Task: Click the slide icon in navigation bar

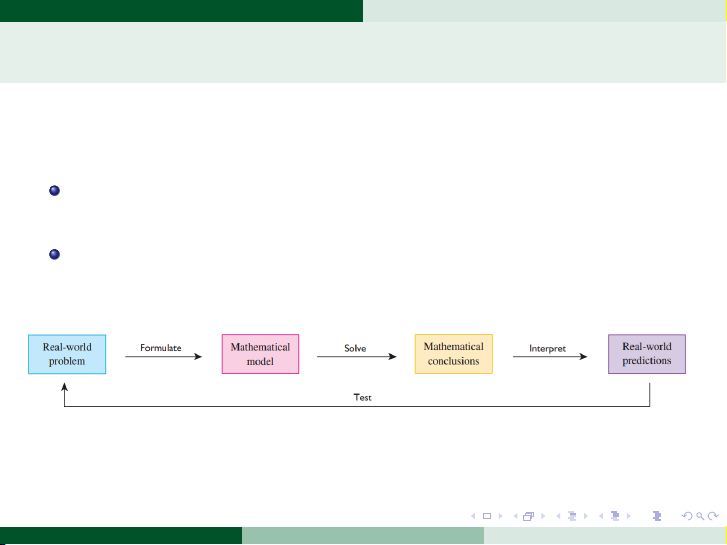Action: click(x=486, y=516)
